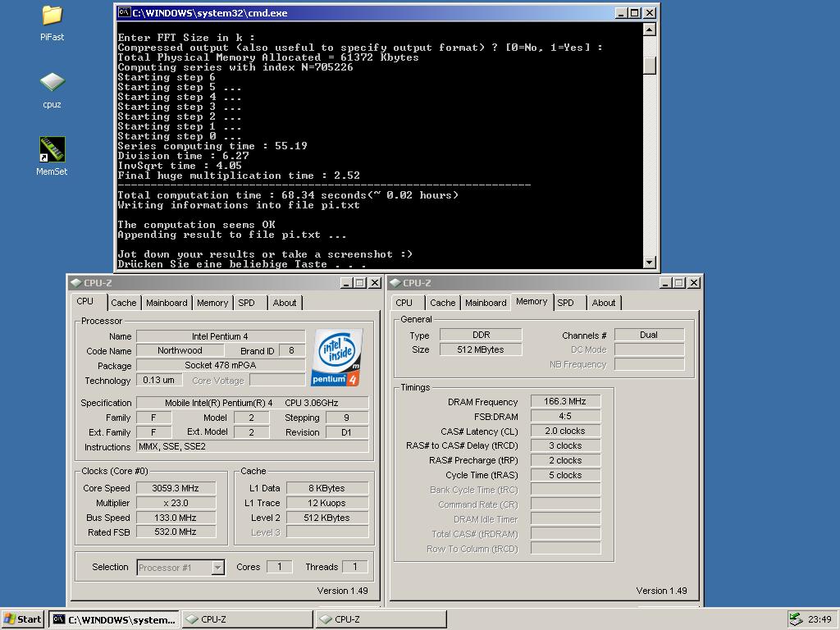This screenshot has width=840, height=630.
Task: Click the cmd window scroll down arrow
Action: (650, 262)
